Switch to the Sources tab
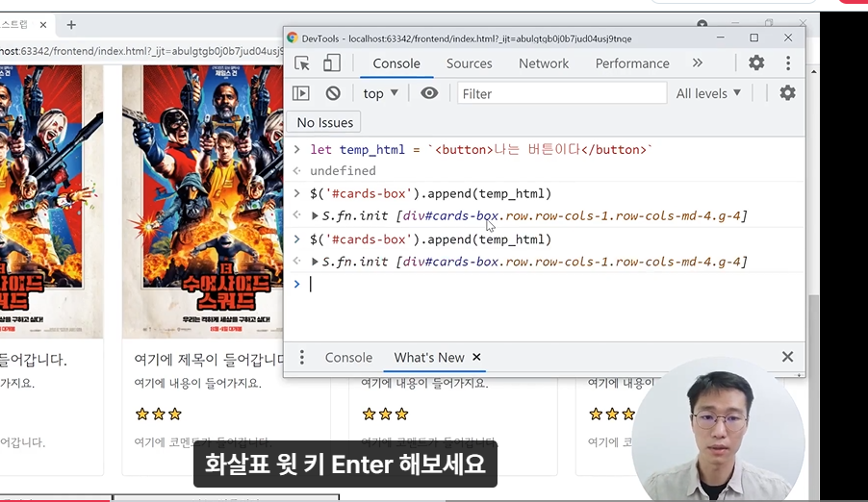Viewport: 868px width, 502px height. point(469,63)
